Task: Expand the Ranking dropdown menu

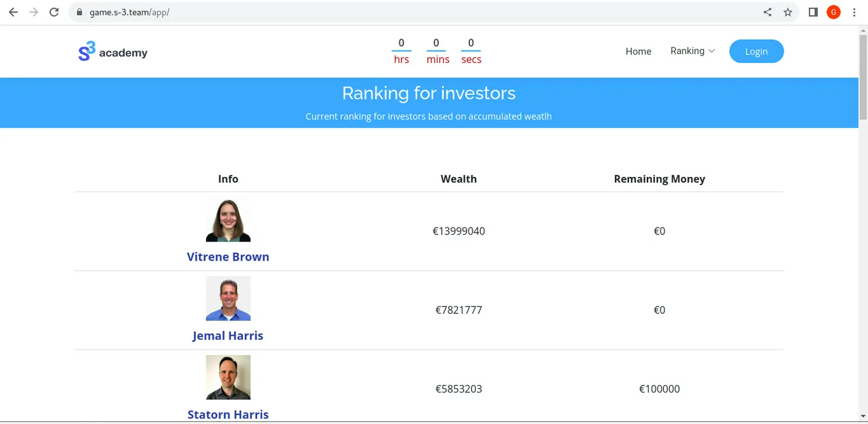Action: [692, 50]
